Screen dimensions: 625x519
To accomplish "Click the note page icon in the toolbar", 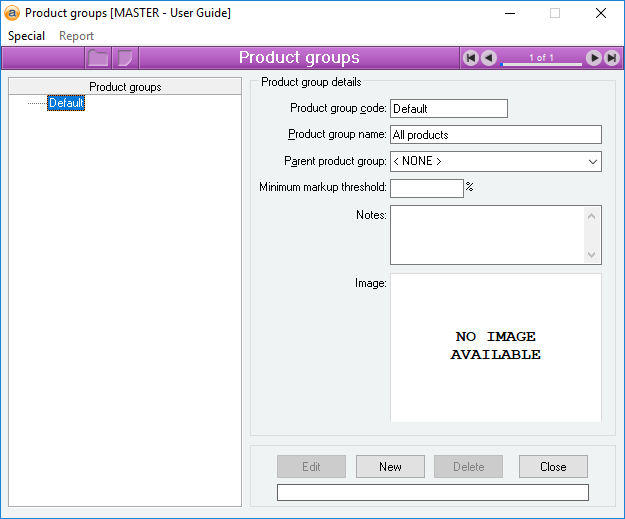I will coord(124,58).
